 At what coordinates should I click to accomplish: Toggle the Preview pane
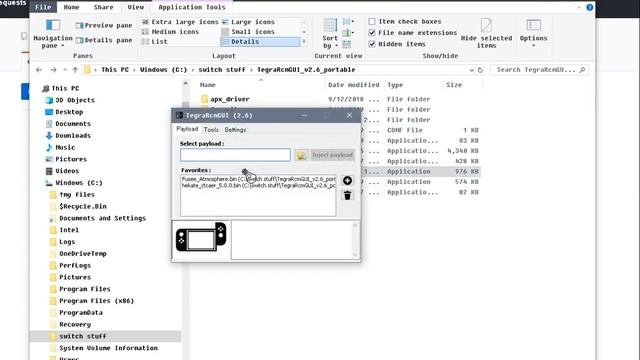104,25
